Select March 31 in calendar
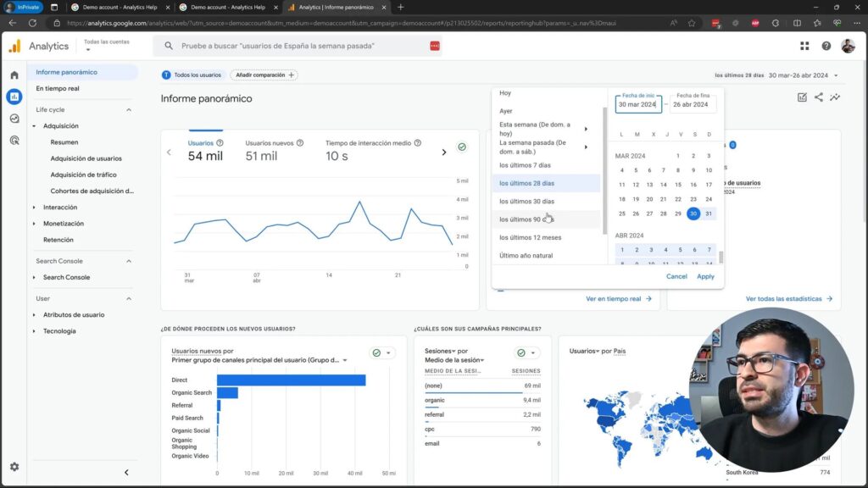 click(x=708, y=213)
